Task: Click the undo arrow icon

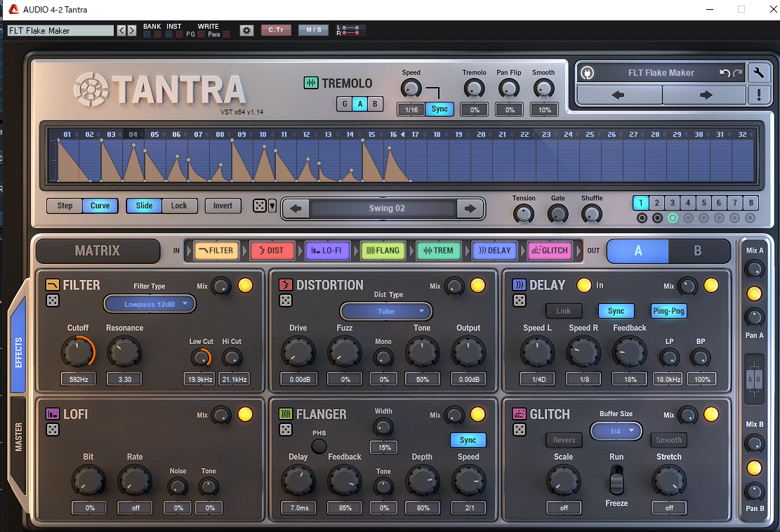Action: pos(725,73)
